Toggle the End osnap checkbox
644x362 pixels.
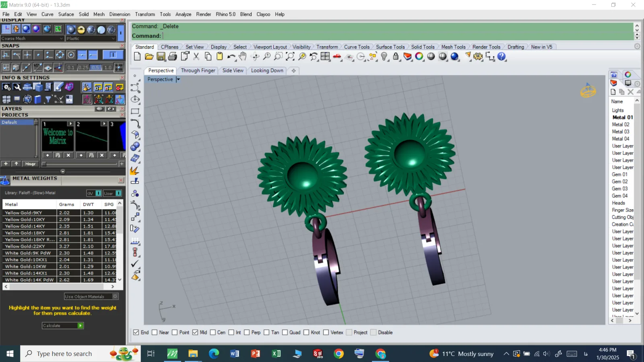(136, 332)
